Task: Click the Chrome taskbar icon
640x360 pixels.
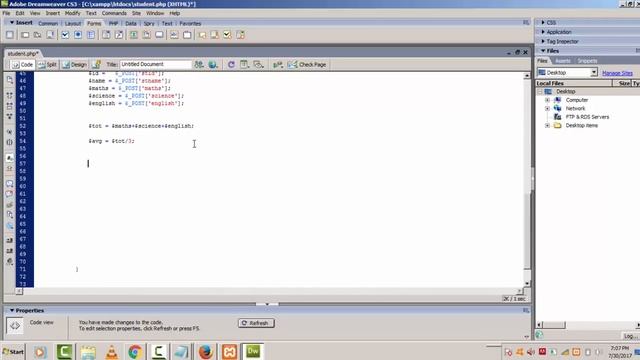Action: [135, 351]
